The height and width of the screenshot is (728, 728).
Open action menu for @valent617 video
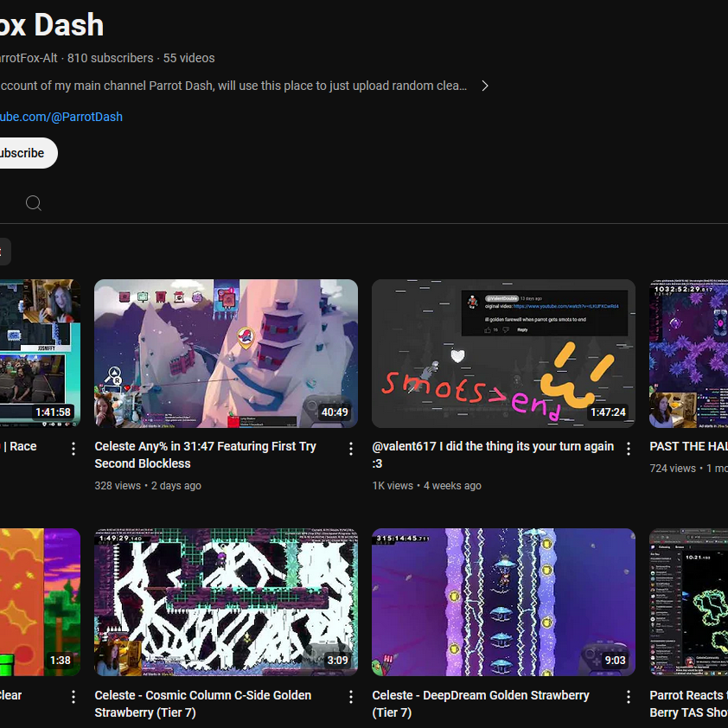(x=629, y=449)
